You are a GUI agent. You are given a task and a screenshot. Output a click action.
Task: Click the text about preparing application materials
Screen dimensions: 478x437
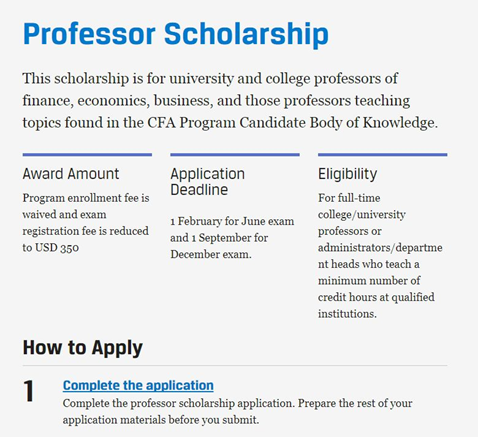pos(237,411)
